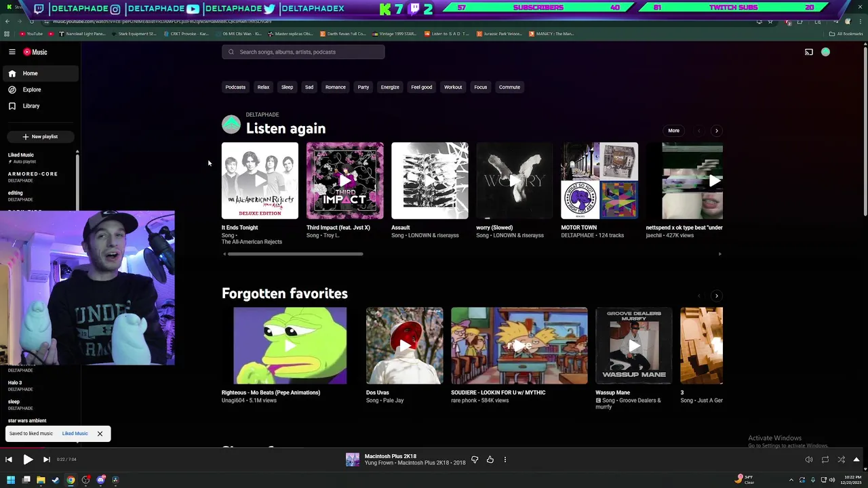This screenshot has height=488, width=868.
Task: Open the account avatar menu
Action: (x=825, y=52)
